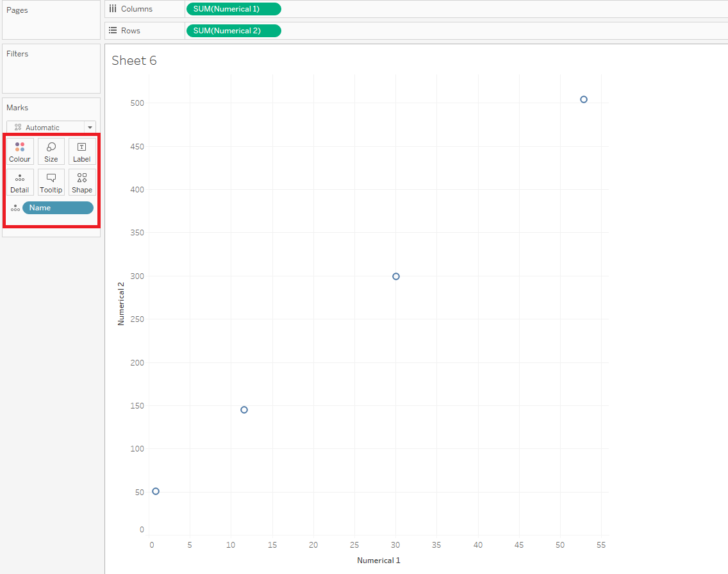Click the 450 tick label on vertical axis
728x574 pixels.
(137, 146)
